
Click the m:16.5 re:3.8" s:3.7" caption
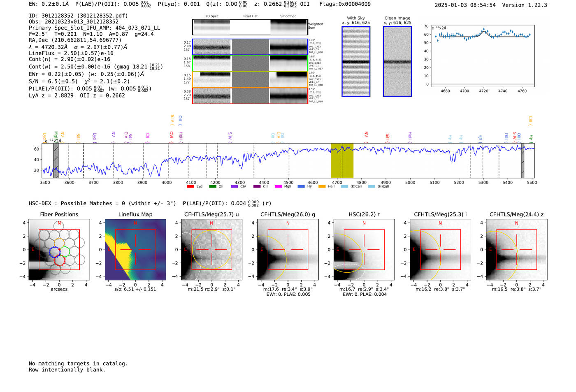point(517,289)
